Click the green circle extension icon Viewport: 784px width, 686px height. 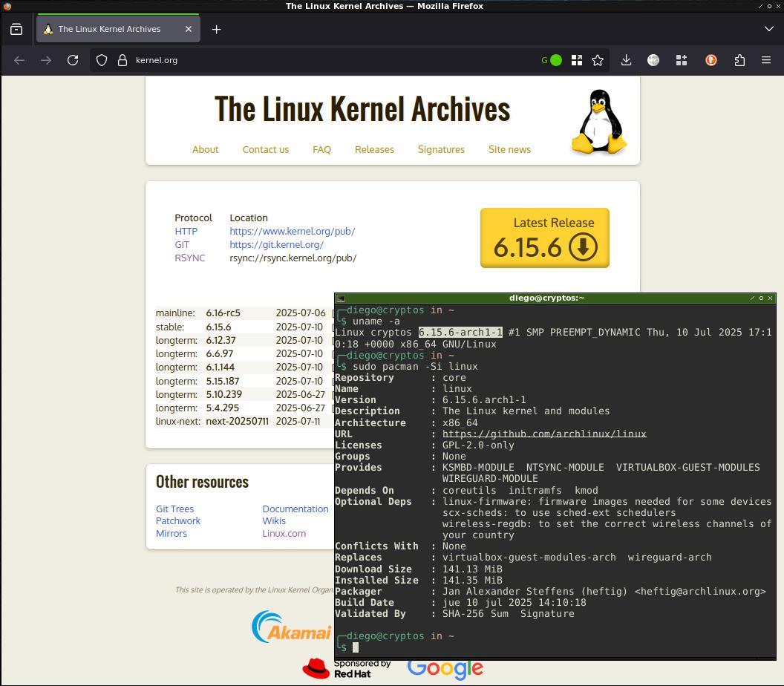(555, 60)
